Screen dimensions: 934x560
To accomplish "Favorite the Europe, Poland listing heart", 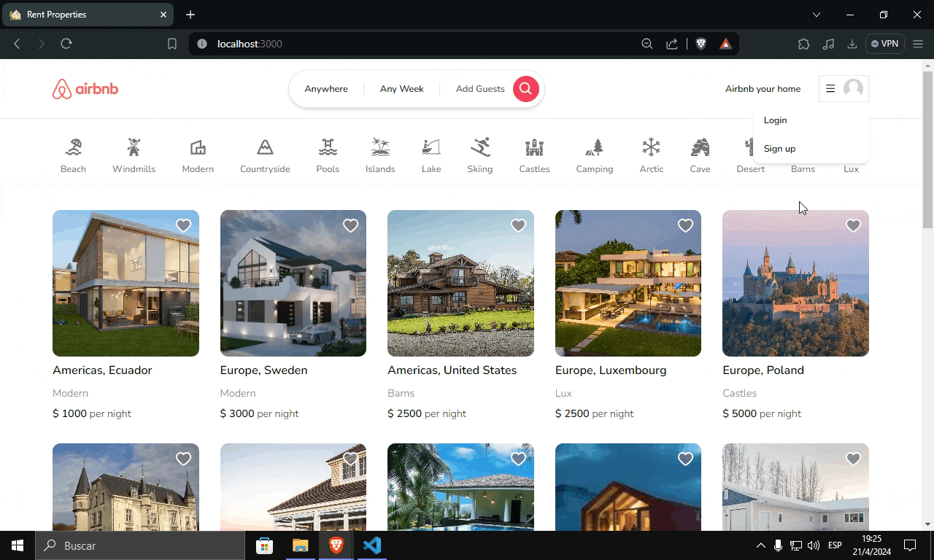I will pos(853,225).
